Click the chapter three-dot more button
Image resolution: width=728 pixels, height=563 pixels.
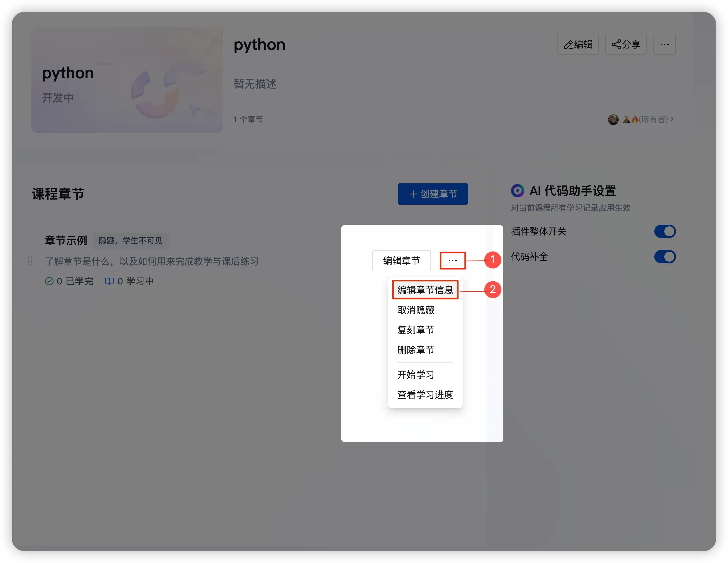pyautogui.click(x=452, y=261)
